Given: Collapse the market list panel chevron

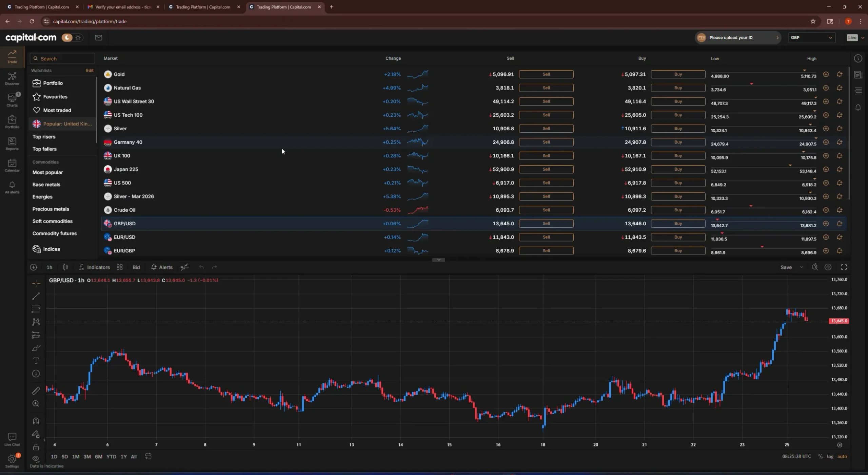Looking at the screenshot, I should point(439,260).
